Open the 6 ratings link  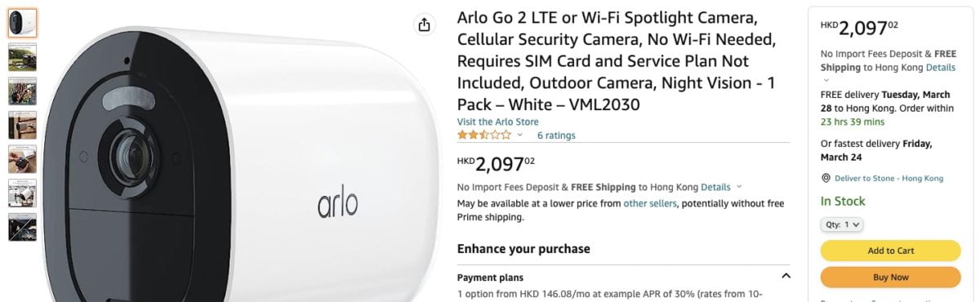556,135
